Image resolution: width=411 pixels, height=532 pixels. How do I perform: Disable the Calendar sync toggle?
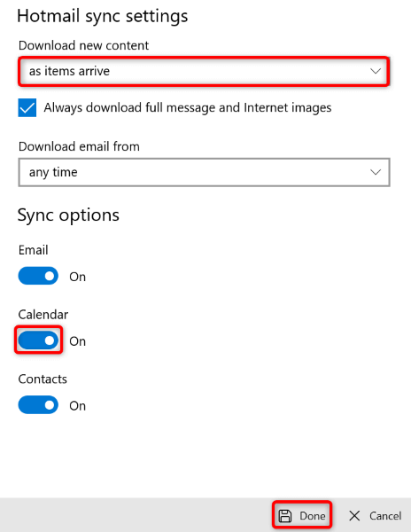tap(38, 340)
